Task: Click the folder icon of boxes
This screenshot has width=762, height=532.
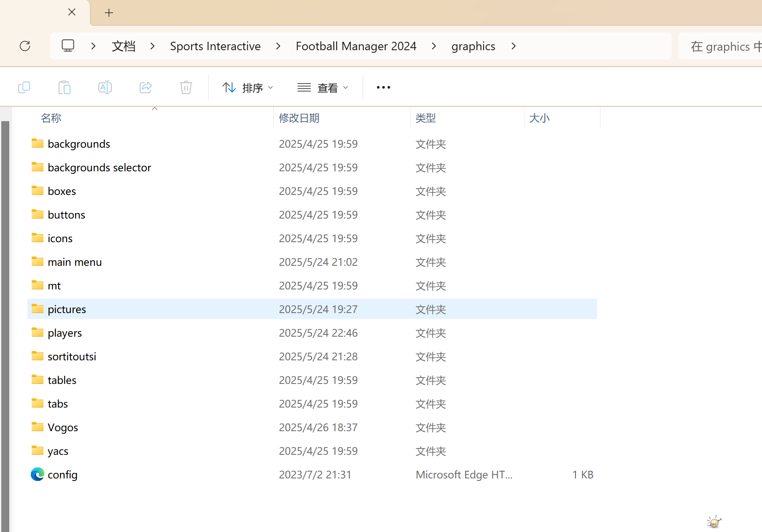Action: coord(38,191)
